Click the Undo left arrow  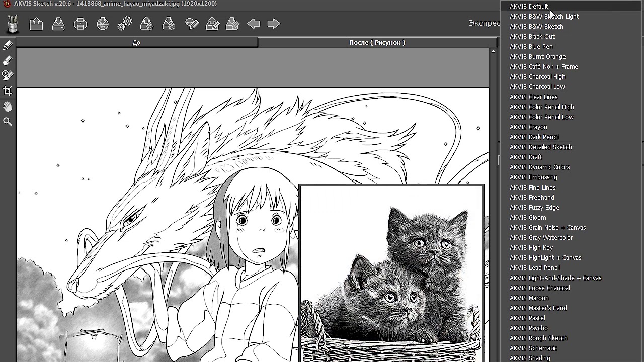[x=254, y=24]
